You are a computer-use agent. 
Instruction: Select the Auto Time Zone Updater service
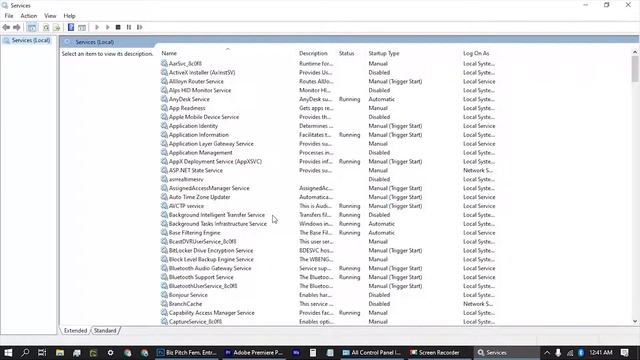click(x=200, y=197)
